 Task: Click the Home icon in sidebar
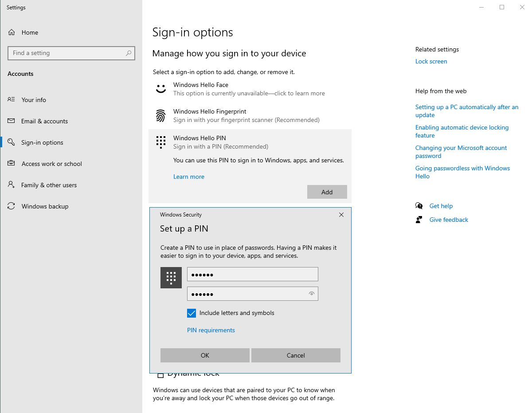12,32
